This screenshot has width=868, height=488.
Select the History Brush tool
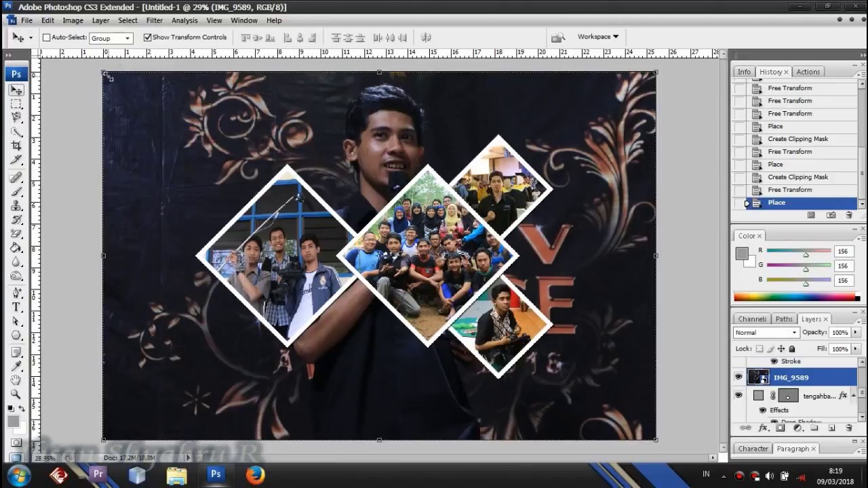click(x=16, y=220)
